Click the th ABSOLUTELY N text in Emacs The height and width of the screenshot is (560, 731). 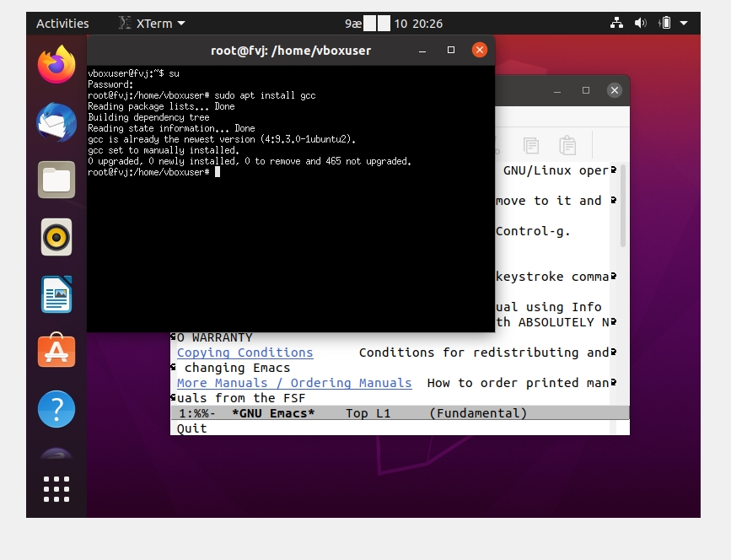552,322
